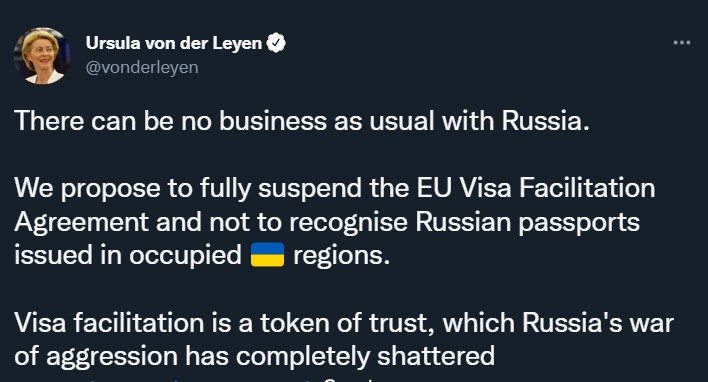Open Ursula von der Leyen's profile picture
This screenshot has height=382, width=708.
[x=42, y=56]
